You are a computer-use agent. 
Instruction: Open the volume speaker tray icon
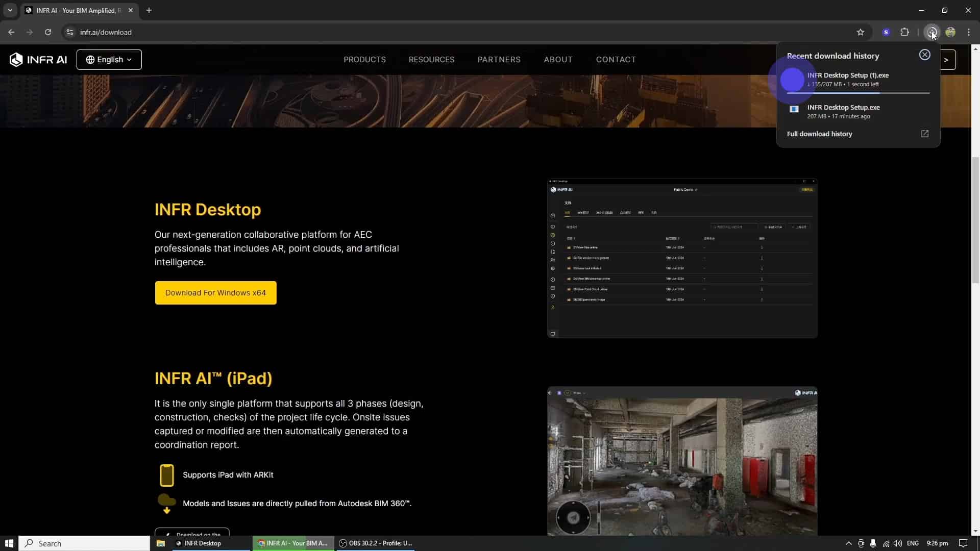[x=898, y=543]
